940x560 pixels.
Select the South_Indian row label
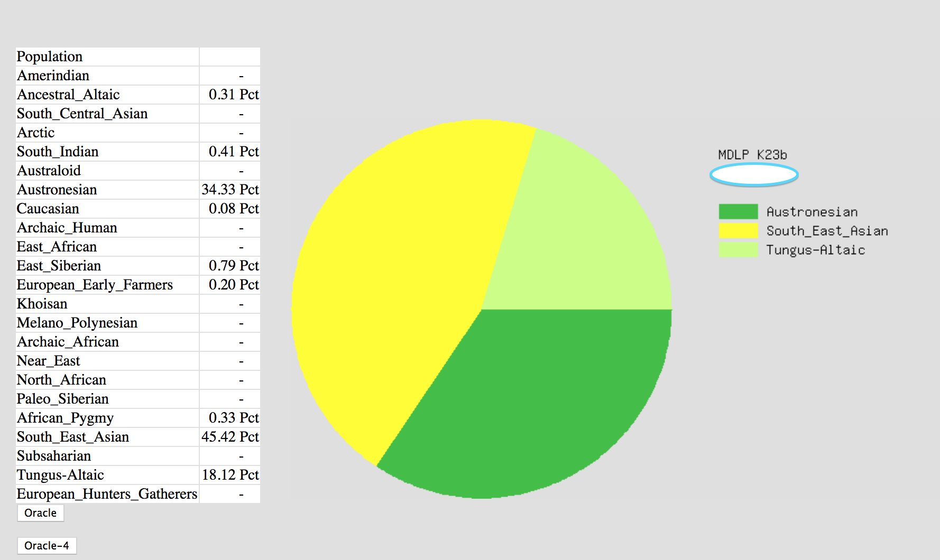click(x=58, y=152)
